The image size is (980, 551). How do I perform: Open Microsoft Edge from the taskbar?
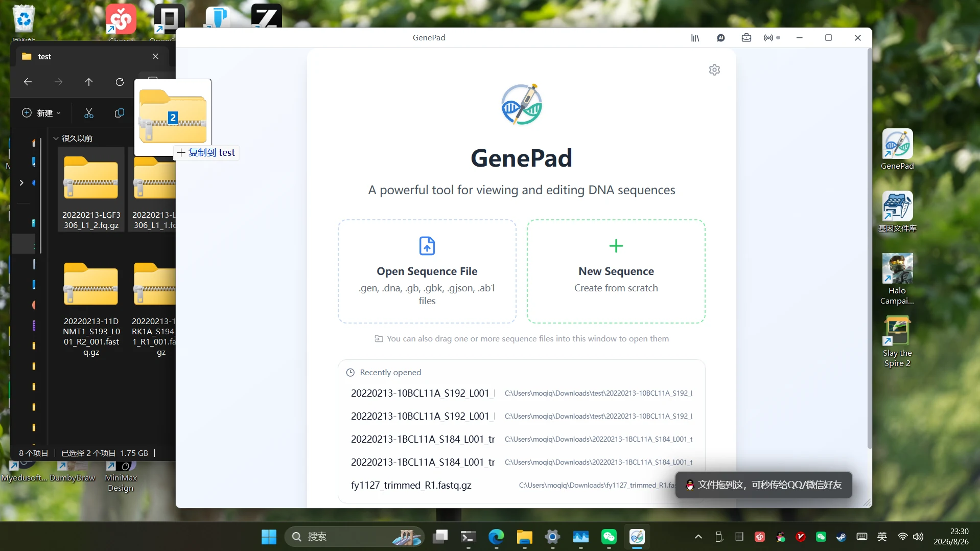pos(496,537)
